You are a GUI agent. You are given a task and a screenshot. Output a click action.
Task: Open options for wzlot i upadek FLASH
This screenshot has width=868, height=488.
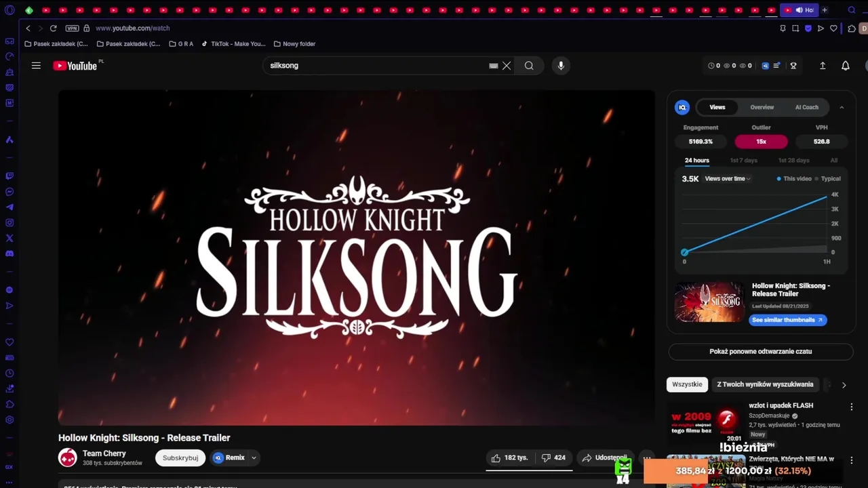[852, 407]
